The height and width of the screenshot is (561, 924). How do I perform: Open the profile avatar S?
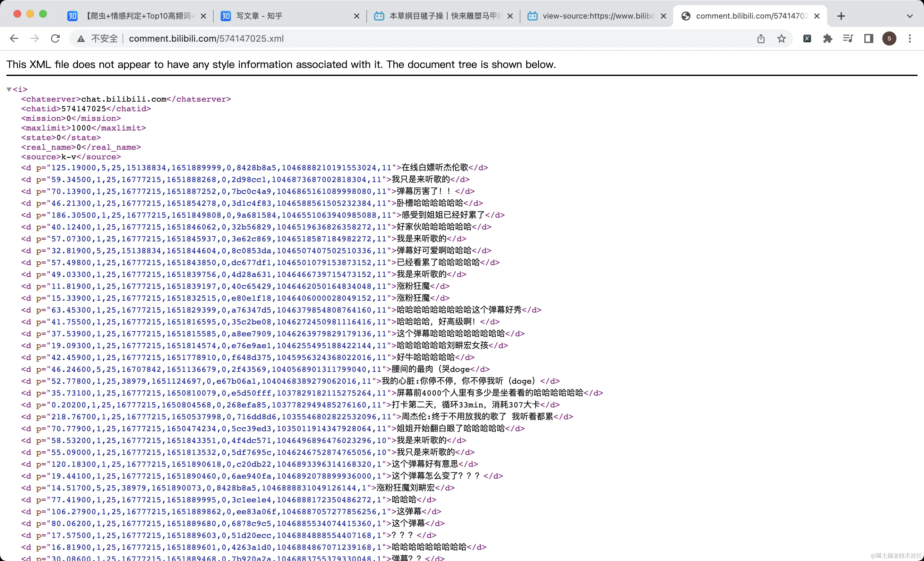click(x=889, y=38)
